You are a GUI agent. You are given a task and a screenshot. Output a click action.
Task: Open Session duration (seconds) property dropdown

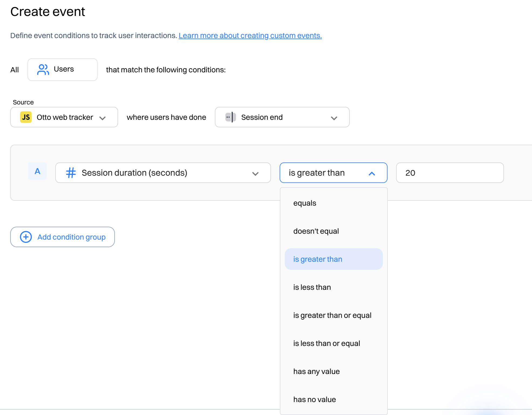[163, 173]
